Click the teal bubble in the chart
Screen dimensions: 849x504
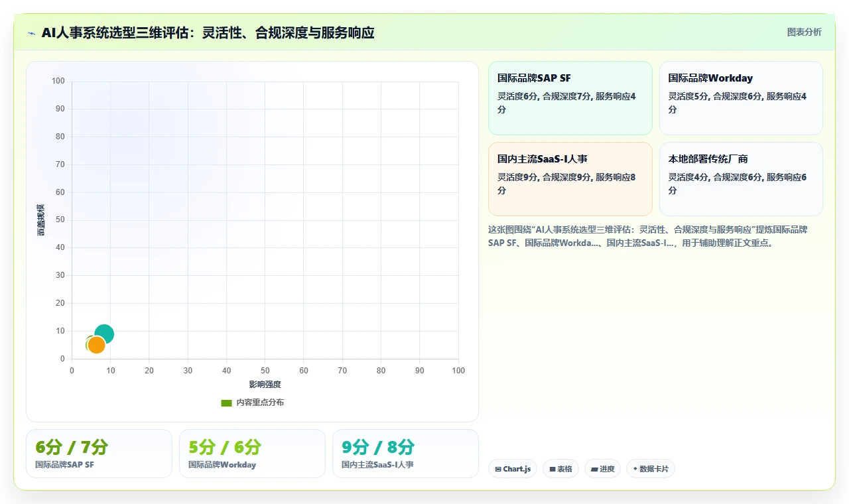tap(104, 334)
